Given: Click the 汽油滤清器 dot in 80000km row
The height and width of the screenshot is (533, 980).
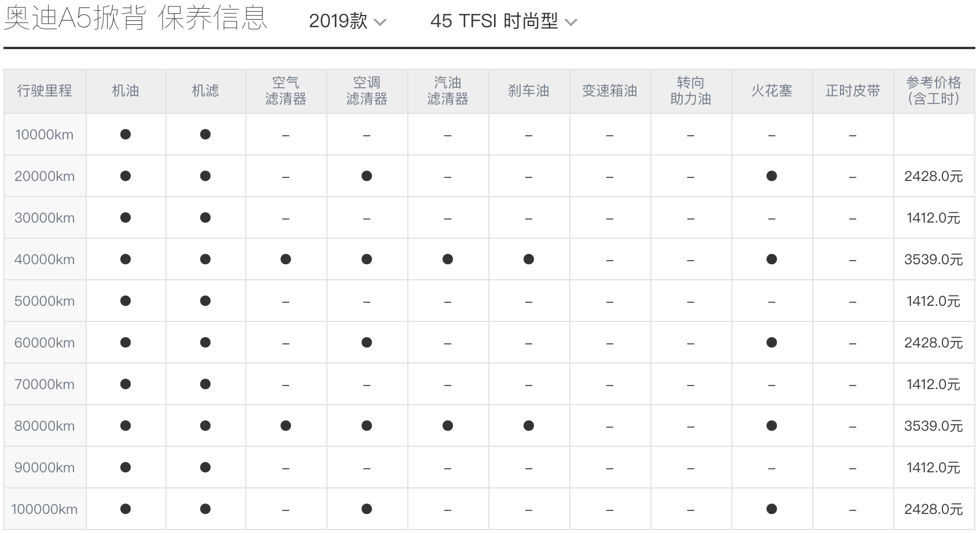Looking at the screenshot, I should pyautogui.click(x=448, y=426).
